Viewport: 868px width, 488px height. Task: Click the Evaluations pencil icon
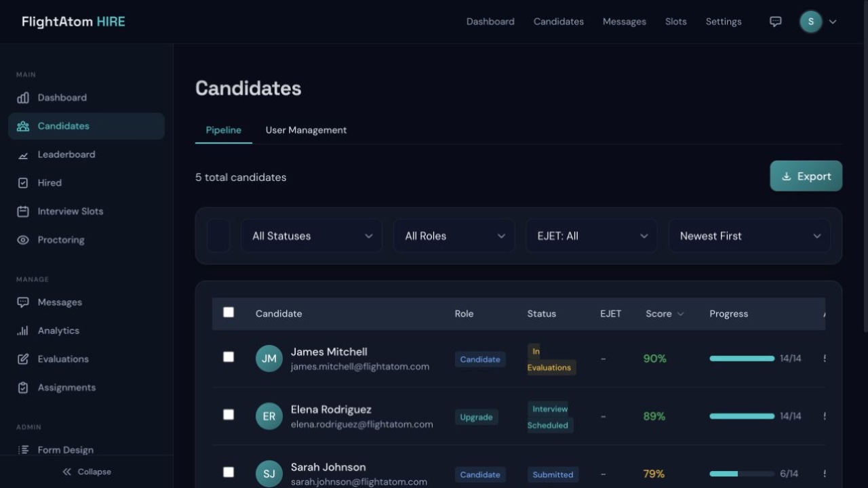pos(23,359)
